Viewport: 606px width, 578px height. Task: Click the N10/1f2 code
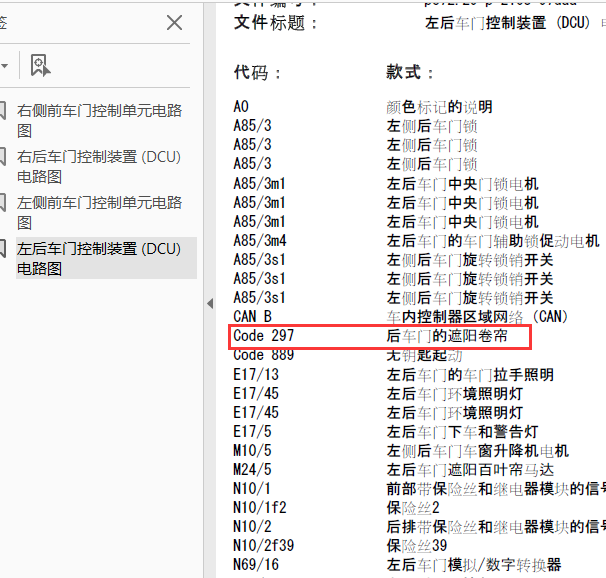(260, 507)
